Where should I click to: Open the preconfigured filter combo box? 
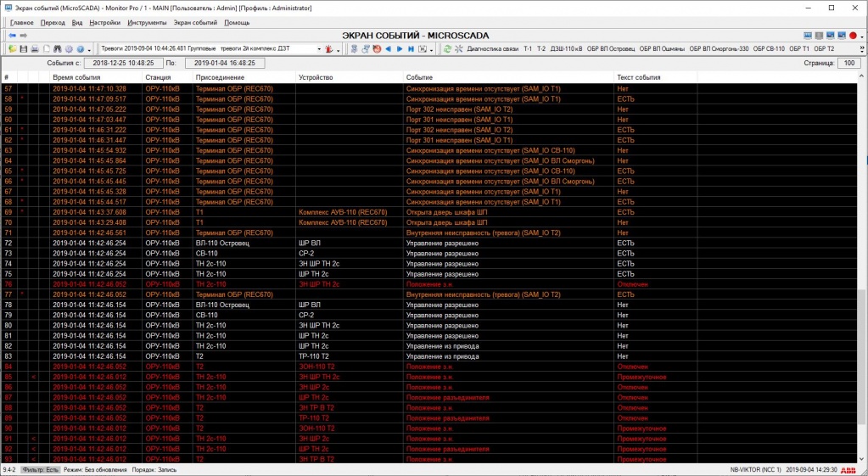tap(210, 48)
